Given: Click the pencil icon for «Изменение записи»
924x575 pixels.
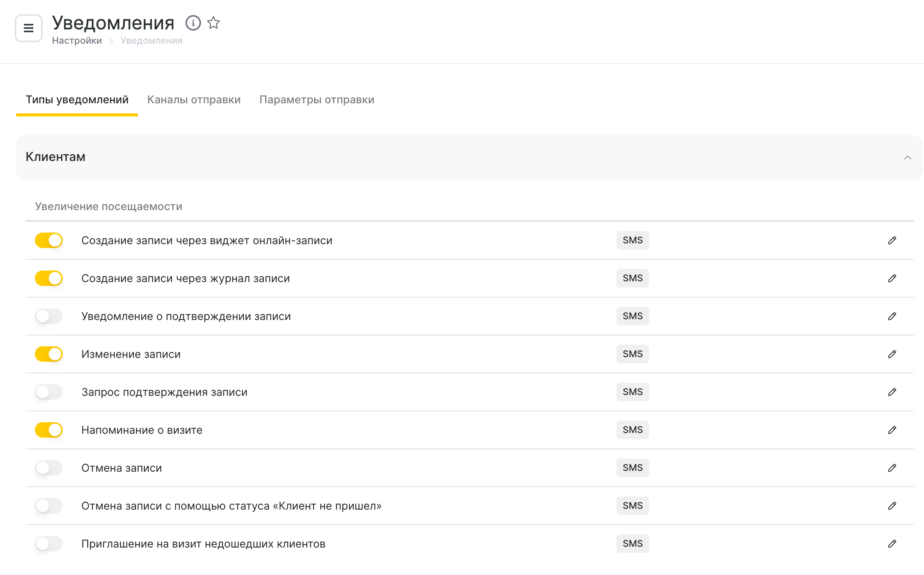Looking at the screenshot, I should tap(892, 354).
